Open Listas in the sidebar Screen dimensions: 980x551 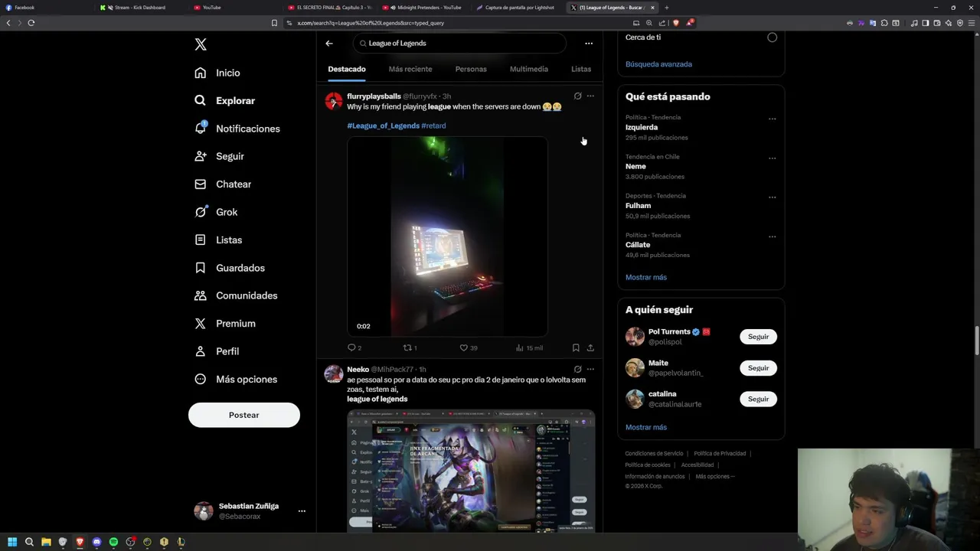(218, 240)
